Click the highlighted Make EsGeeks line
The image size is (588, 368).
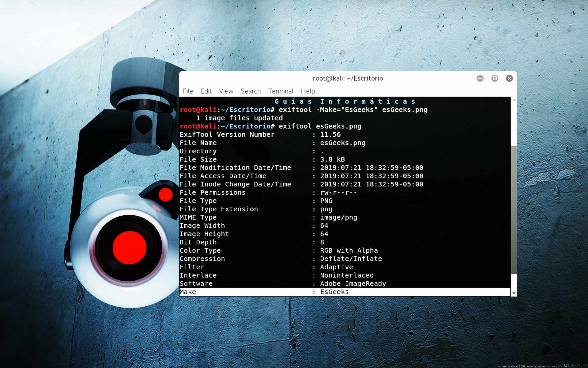point(264,292)
